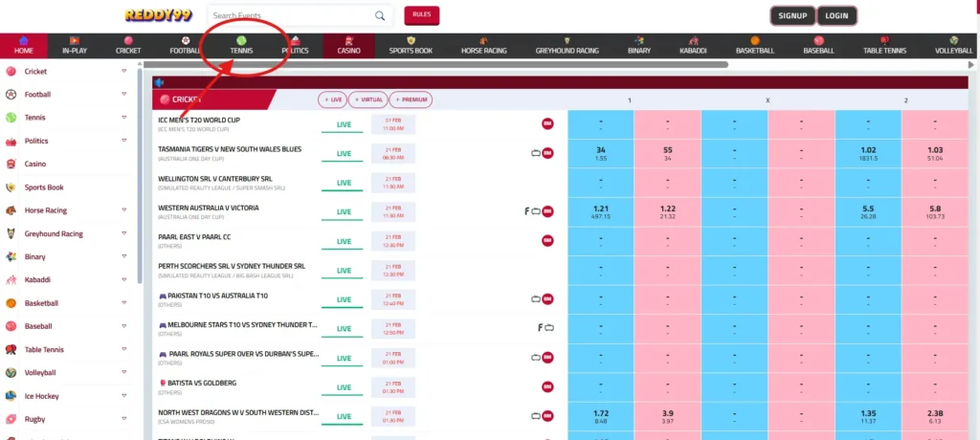Viewport: 980px width, 440px height.
Task: Click the Sports Book icon in the left sidebar
Action: tap(11, 187)
